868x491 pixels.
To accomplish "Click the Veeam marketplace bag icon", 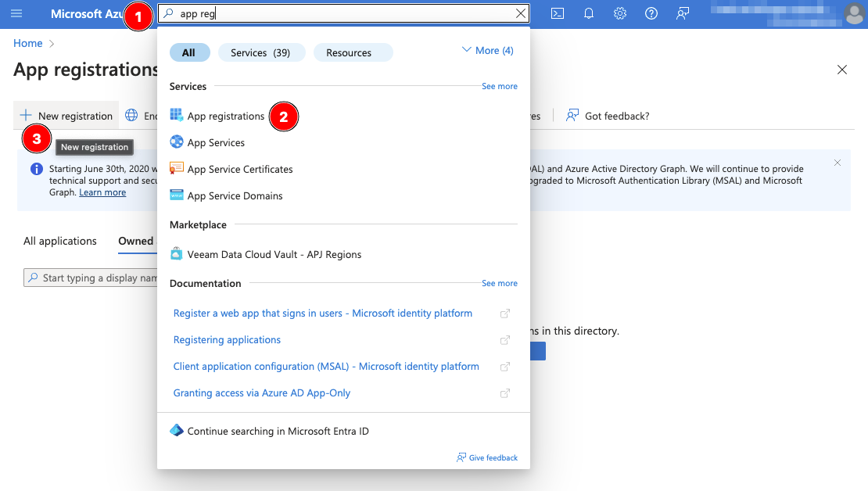I will point(176,253).
